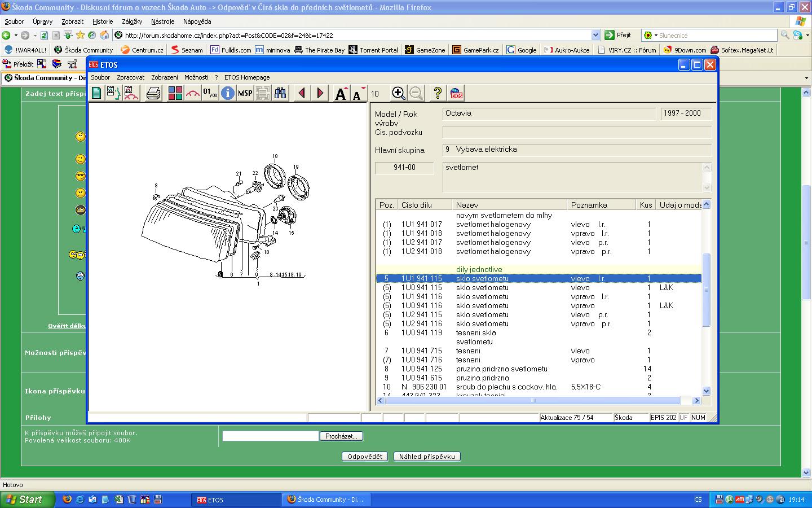The height and width of the screenshot is (508, 812).
Task: Open the Zobrazení menu in ETOS
Action: tap(165, 77)
